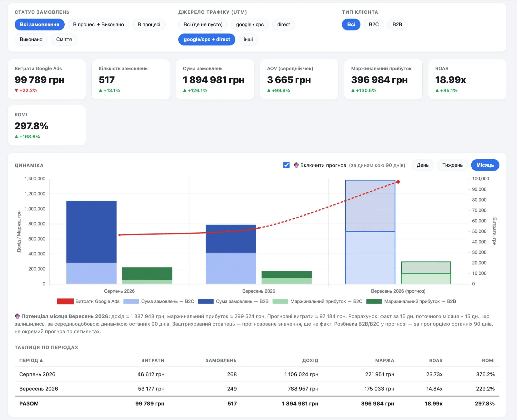
Task: Uncheck the "Включити прогноз" checkbox
Action: coord(287,165)
